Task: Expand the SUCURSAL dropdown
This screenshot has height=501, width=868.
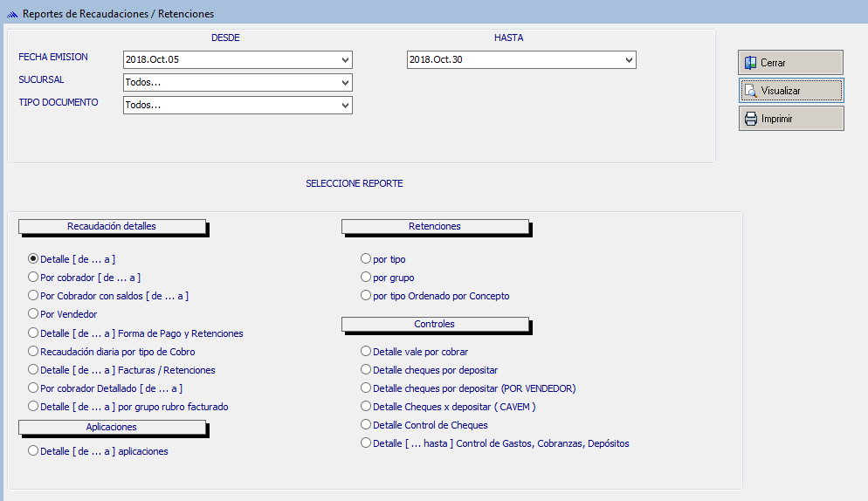Action: (345, 83)
